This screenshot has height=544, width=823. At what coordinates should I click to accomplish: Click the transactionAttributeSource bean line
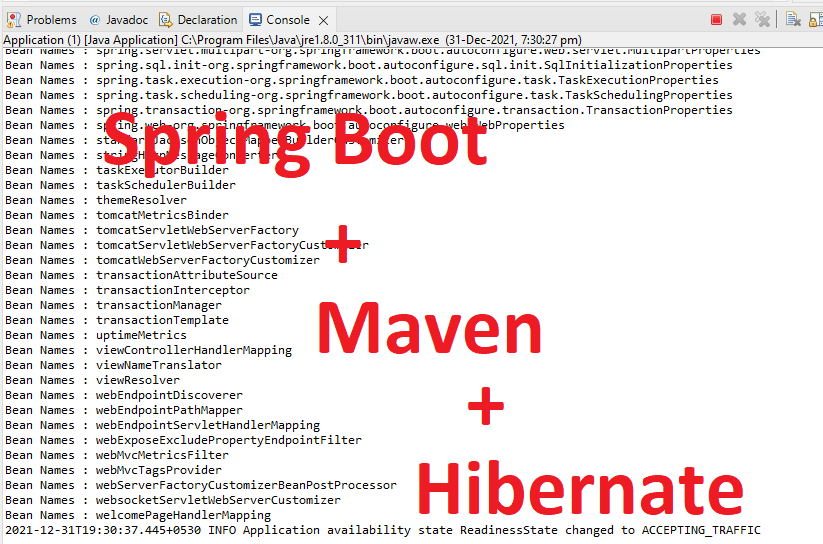click(x=142, y=275)
